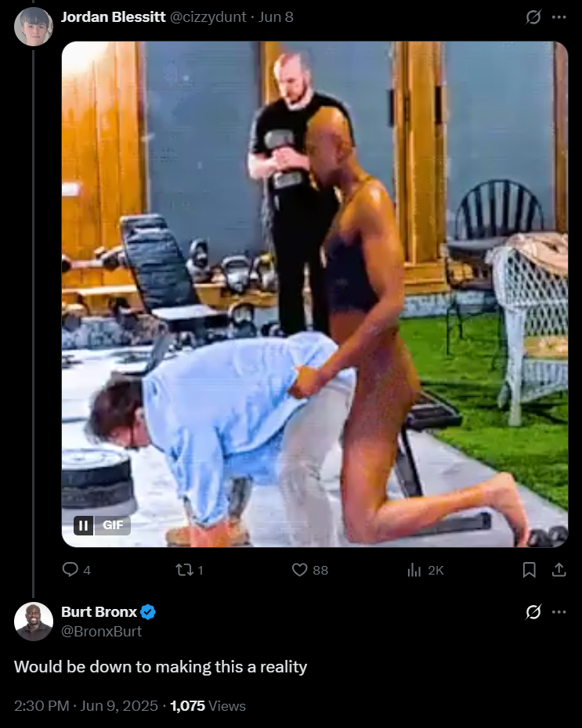Visit Jordan Blessitt's profile name link
The height and width of the screenshot is (728, 582).
pyautogui.click(x=114, y=17)
